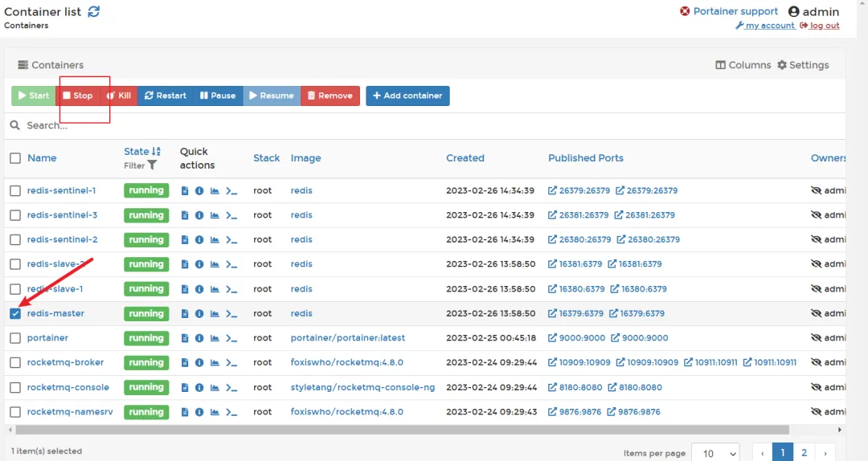Open console icon for rocketmq-broker
868x461 pixels.
tap(231, 363)
